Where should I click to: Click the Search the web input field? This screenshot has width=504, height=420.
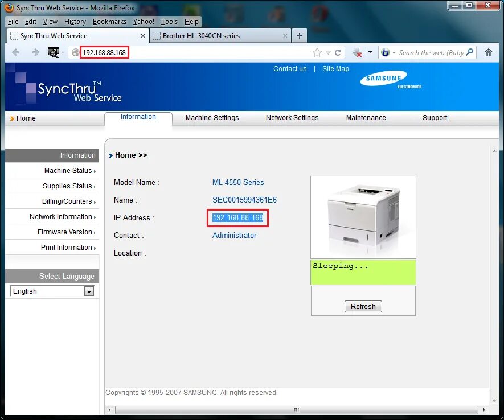(x=431, y=52)
